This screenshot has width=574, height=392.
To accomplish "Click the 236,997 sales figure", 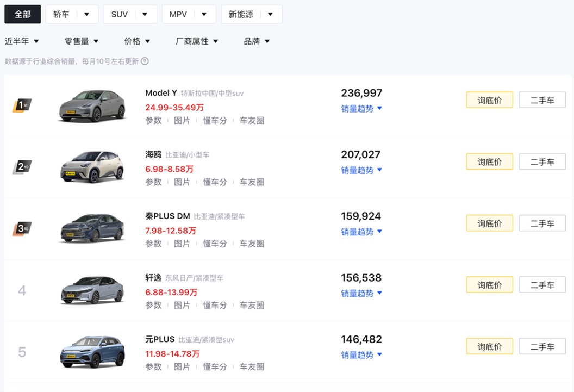I will [x=361, y=93].
